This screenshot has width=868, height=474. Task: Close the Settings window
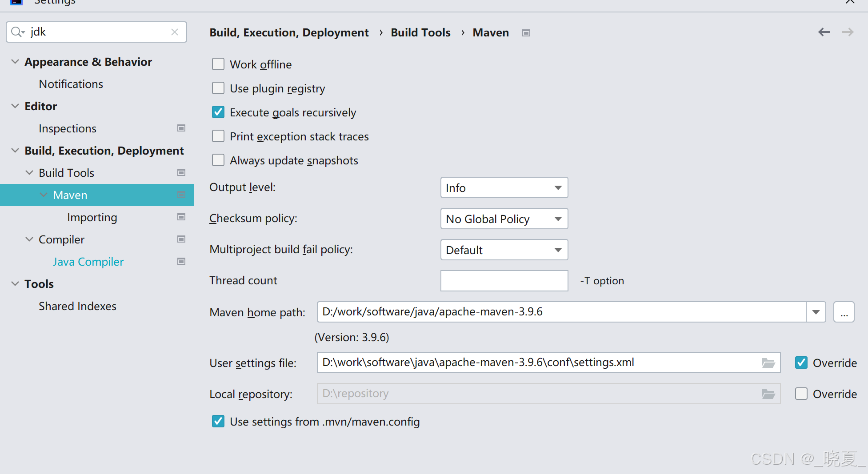(850, 2)
